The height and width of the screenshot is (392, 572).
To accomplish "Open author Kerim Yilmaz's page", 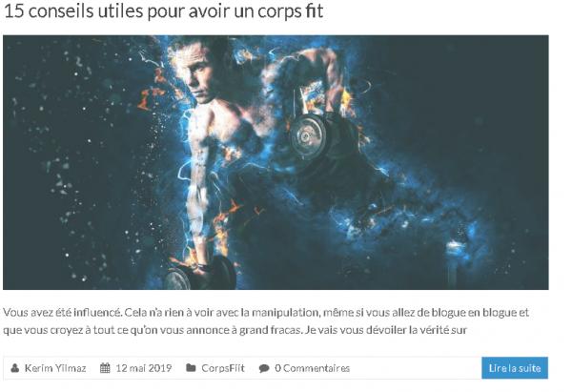I will click(x=55, y=368).
